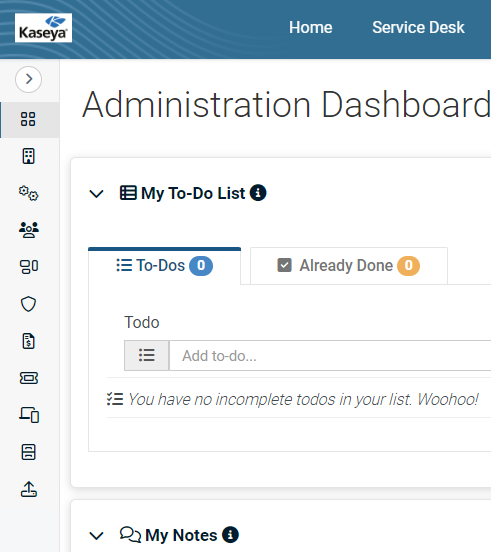Screen dimensions: 491x552
Task: Click the server storage sidebar icon
Action: 29,452
